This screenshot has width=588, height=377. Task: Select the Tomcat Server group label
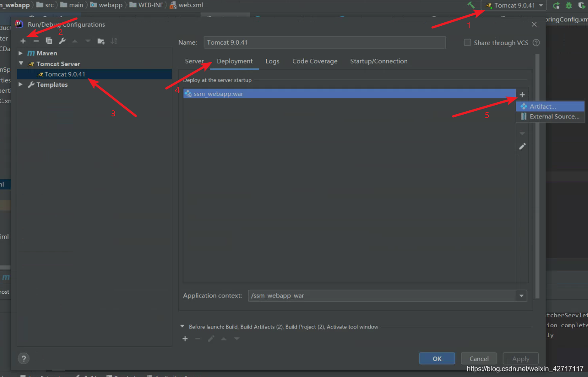coord(58,64)
